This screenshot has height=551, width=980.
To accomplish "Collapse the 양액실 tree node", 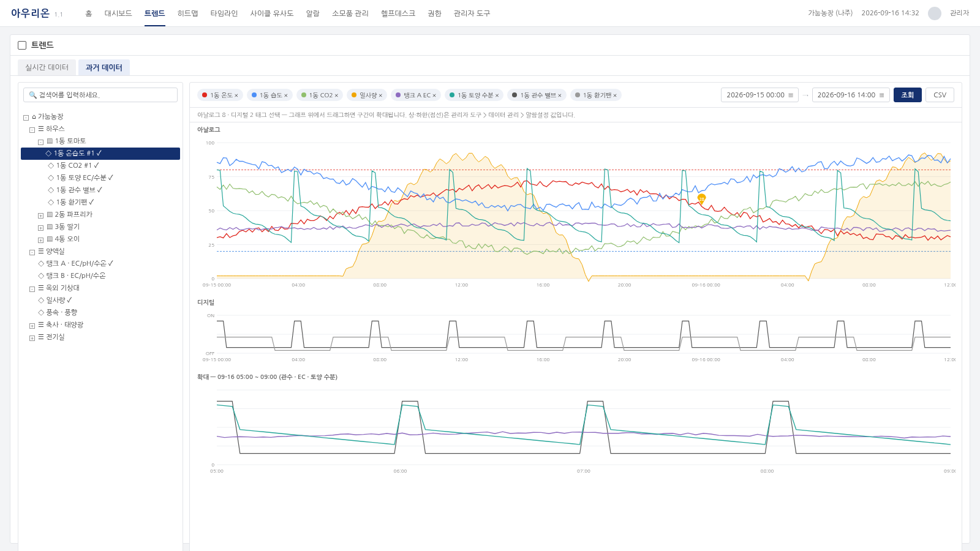I will [32, 252].
